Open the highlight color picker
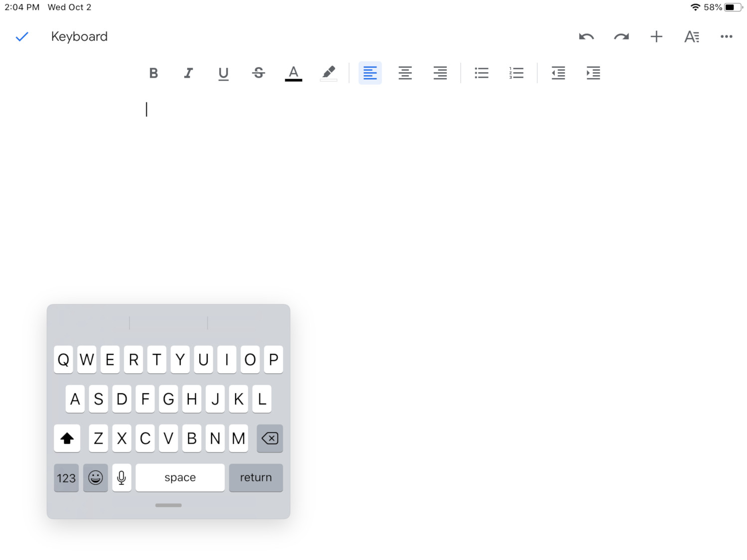The image size is (747, 560). (328, 73)
